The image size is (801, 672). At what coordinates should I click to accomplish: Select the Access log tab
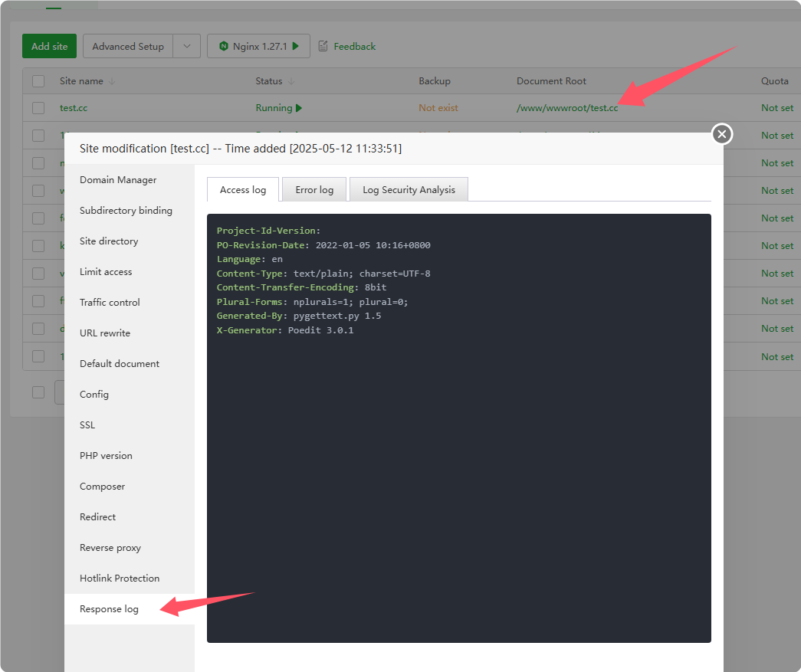tap(243, 190)
